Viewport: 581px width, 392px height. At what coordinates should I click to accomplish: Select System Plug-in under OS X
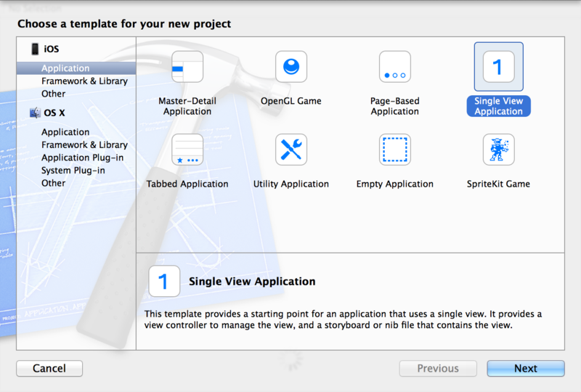tap(73, 170)
